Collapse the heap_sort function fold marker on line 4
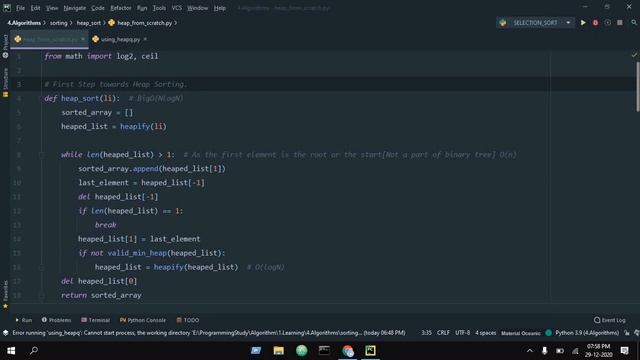 [x=41, y=98]
